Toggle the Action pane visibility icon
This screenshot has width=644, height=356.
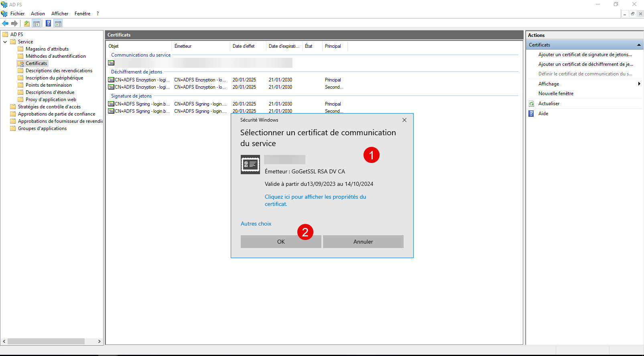coord(58,23)
